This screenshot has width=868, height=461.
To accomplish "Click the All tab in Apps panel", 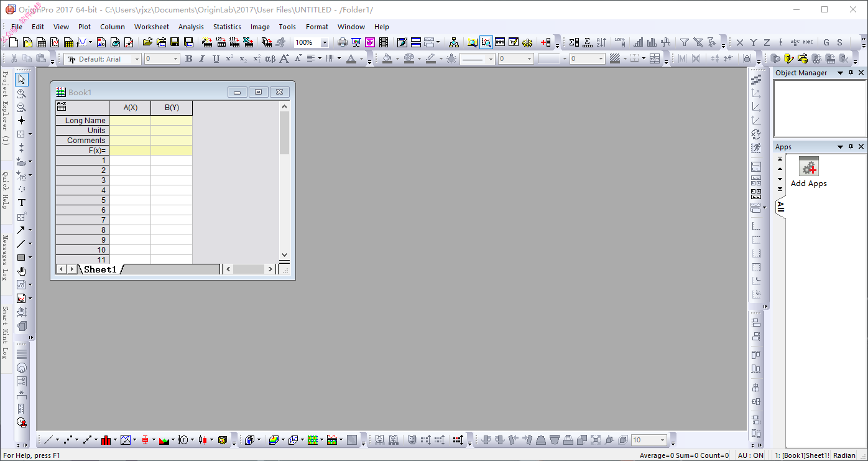I will pos(780,207).
